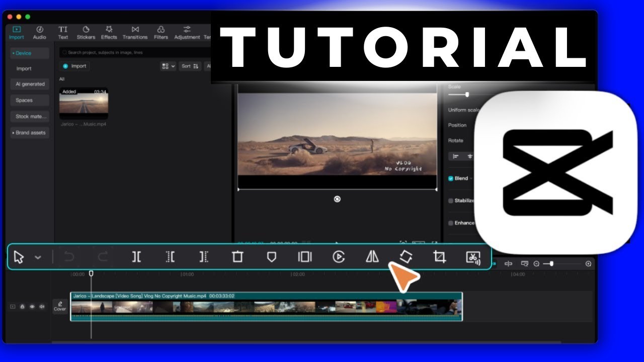The height and width of the screenshot is (362, 644).
Task: Open the Stickers tab
Action: point(86,33)
